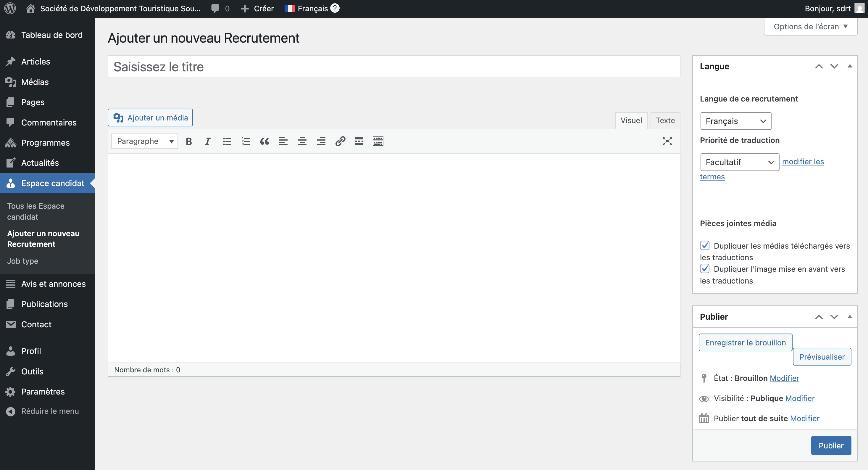Click Enregistrer le brouillon button

pos(745,342)
